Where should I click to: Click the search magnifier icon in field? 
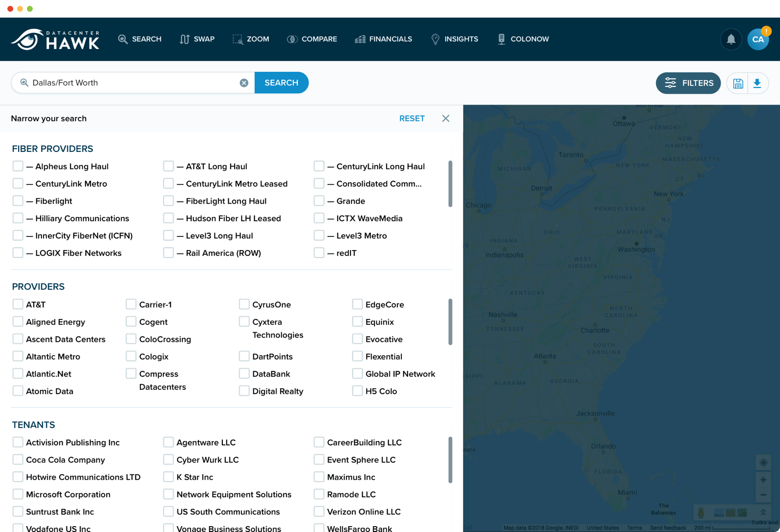coord(24,83)
